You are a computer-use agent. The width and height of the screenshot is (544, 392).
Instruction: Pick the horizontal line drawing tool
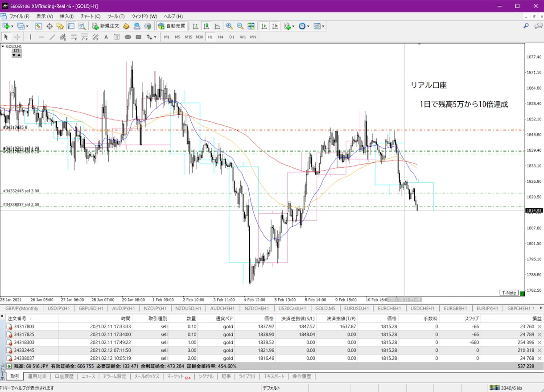click(41, 37)
